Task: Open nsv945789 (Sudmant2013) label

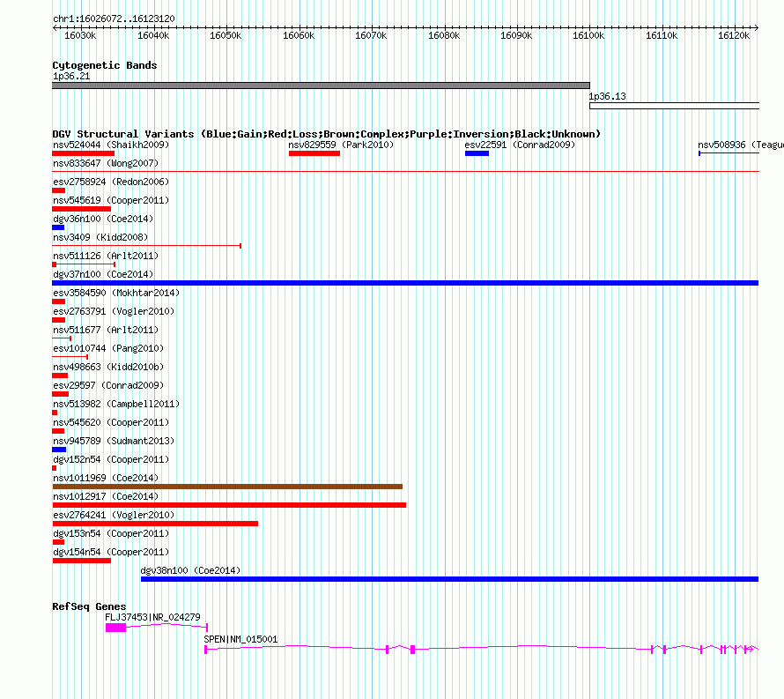Action: [114, 441]
